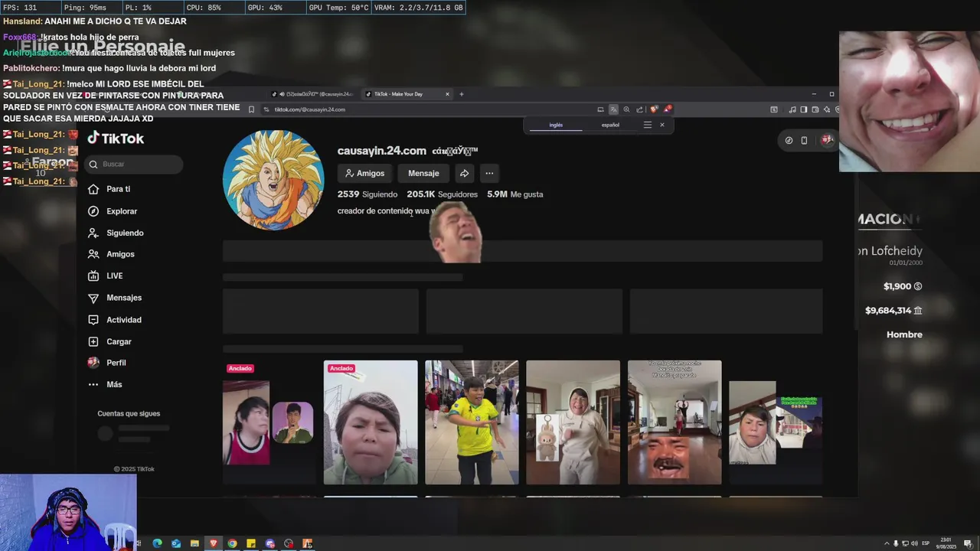980x551 pixels.
Task: Expand the Más options
Action: 105,384
